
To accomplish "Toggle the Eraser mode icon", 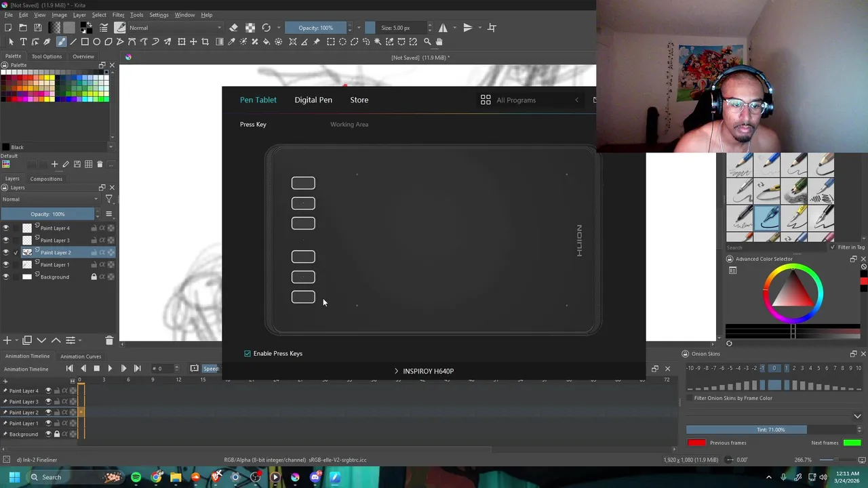I will [233, 28].
